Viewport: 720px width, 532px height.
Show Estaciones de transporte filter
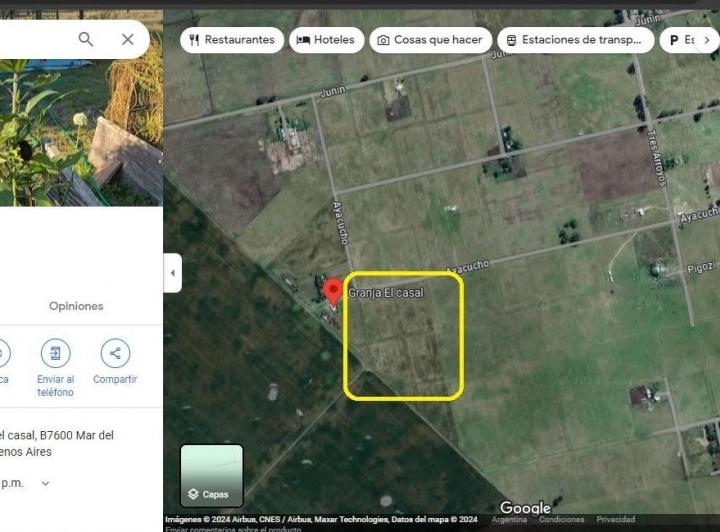576,40
